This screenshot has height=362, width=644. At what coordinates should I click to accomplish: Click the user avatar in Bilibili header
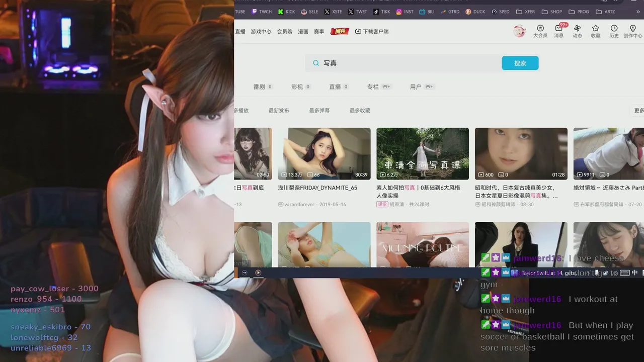(x=519, y=31)
